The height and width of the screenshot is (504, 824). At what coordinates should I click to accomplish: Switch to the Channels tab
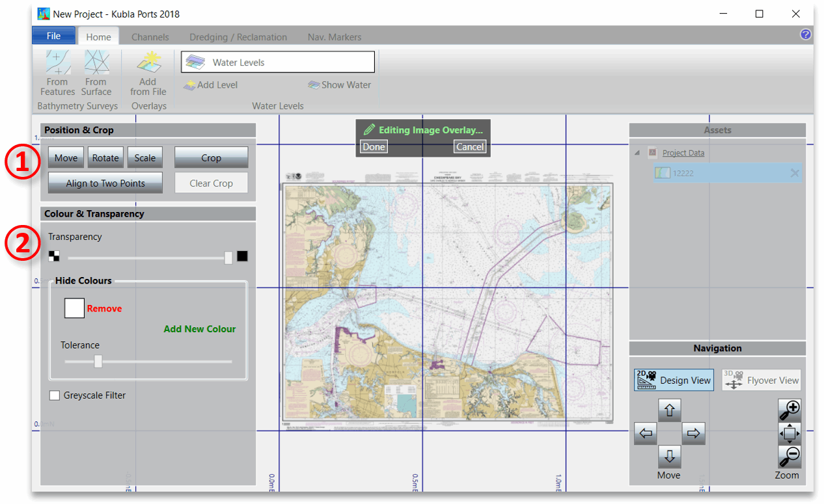coord(150,37)
